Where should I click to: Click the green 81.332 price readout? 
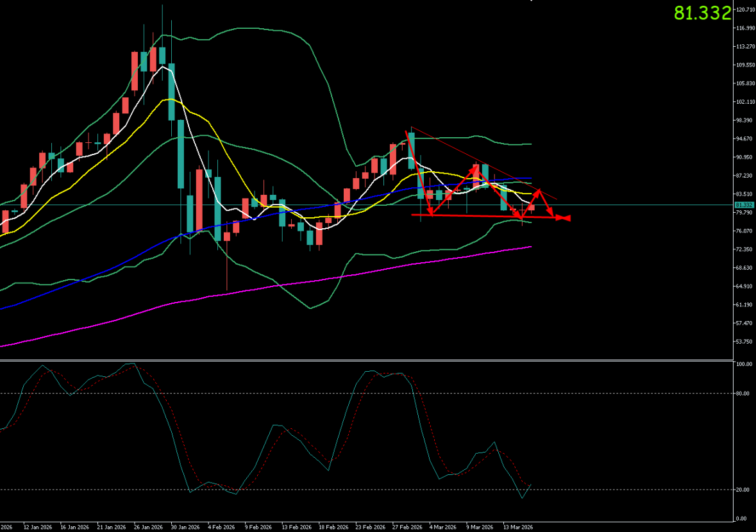702,13
